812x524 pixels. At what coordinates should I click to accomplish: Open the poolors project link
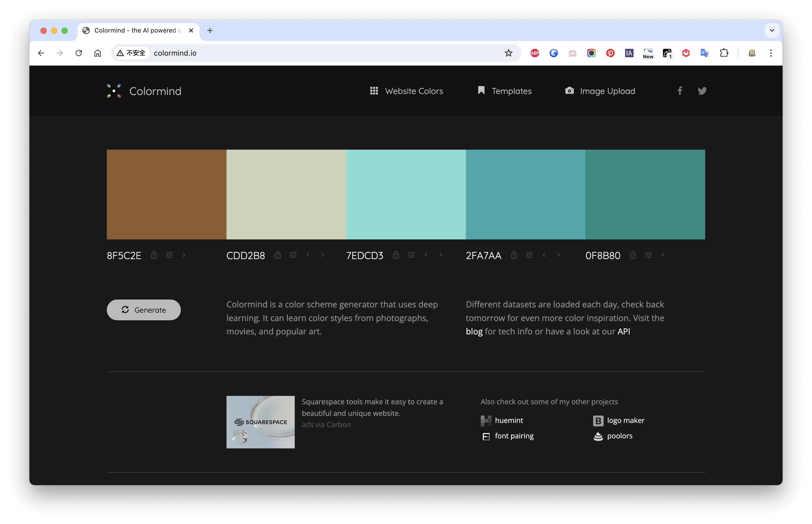coord(613,436)
